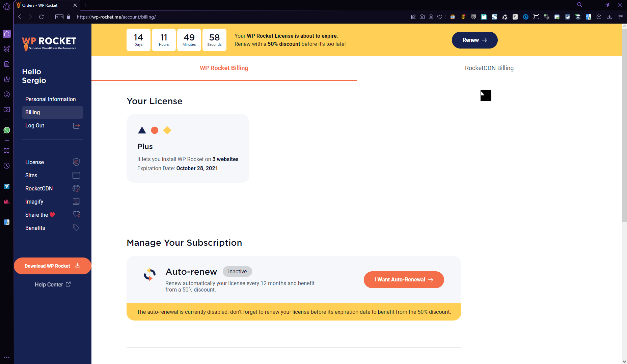Click the Hello Sergio greeting
627x364 pixels.
click(34, 76)
